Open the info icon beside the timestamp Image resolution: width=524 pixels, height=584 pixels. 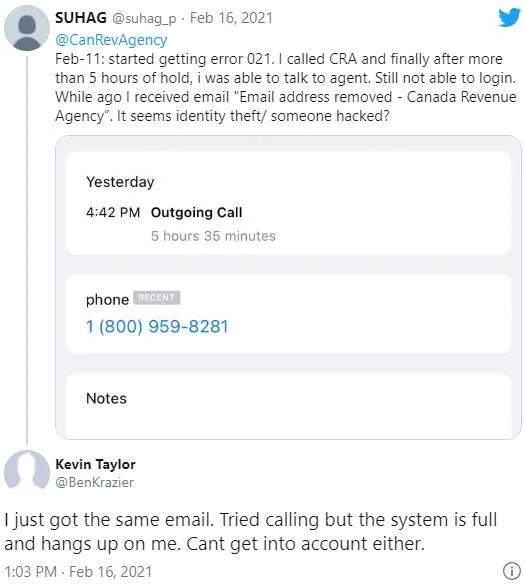(x=512, y=571)
